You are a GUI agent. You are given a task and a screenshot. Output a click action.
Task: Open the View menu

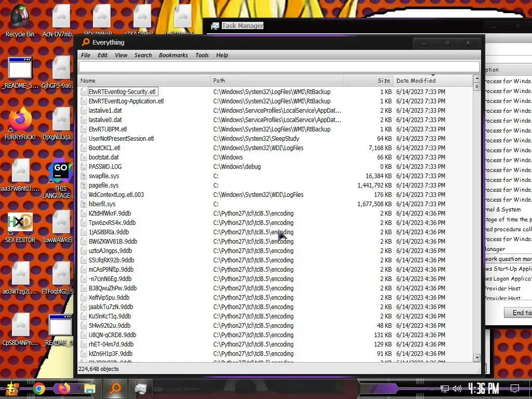[x=121, y=55]
